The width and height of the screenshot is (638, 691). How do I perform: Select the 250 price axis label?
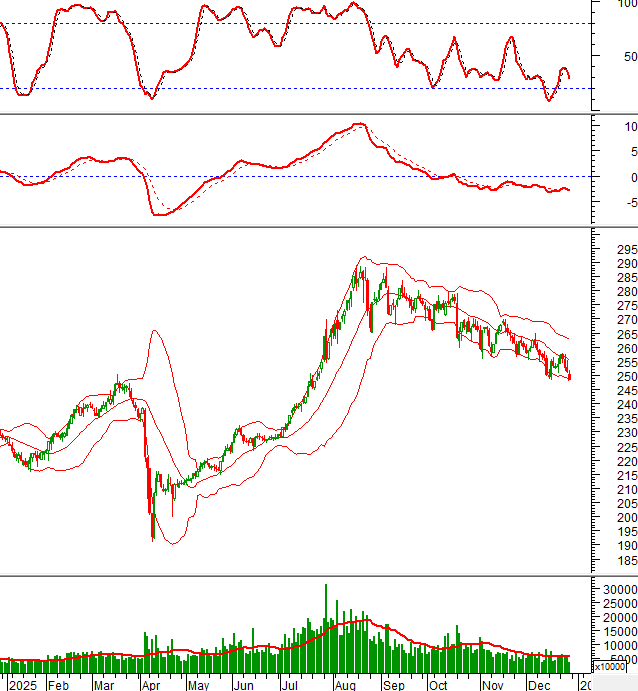(x=626, y=377)
